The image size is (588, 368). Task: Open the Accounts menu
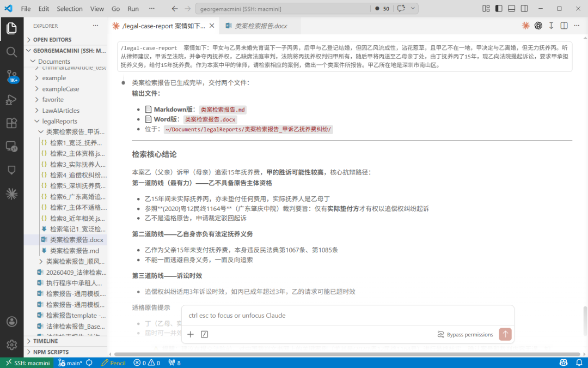pos(11,322)
